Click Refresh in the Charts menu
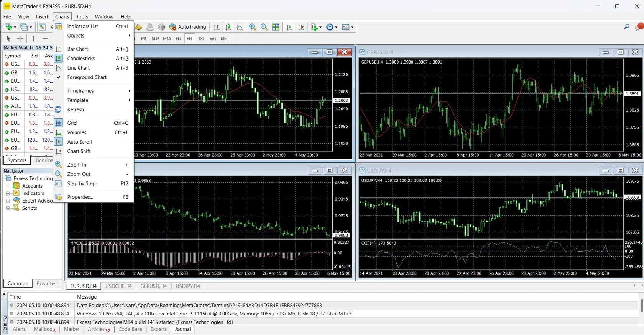Screen dimensions: 644x335 tap(93, 109)
